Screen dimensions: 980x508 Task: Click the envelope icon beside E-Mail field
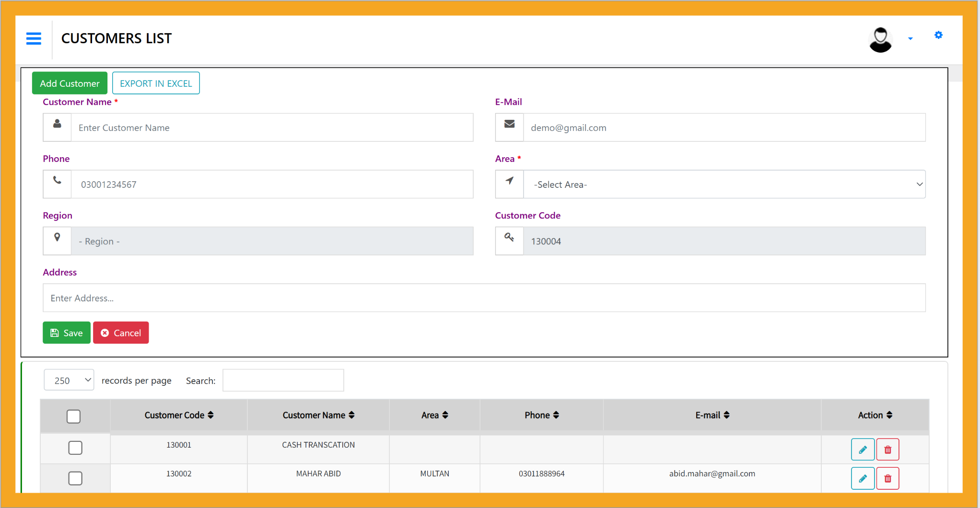click(x=509, y=124)
